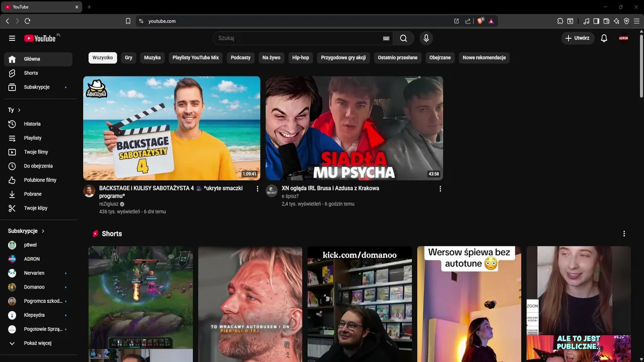The width and height of the screenshot is (644, 362).
Task: Reload the page in browser
Action: (27, 21)
